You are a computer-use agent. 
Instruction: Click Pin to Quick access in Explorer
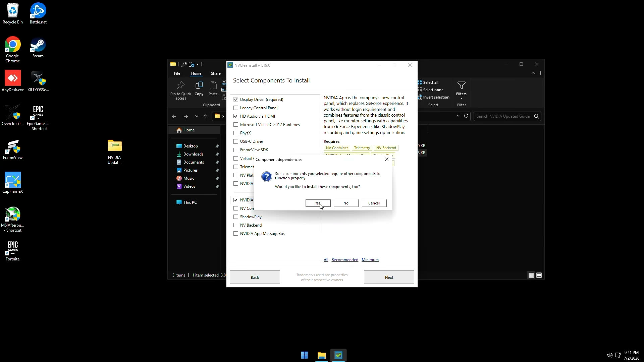[180, 90]
